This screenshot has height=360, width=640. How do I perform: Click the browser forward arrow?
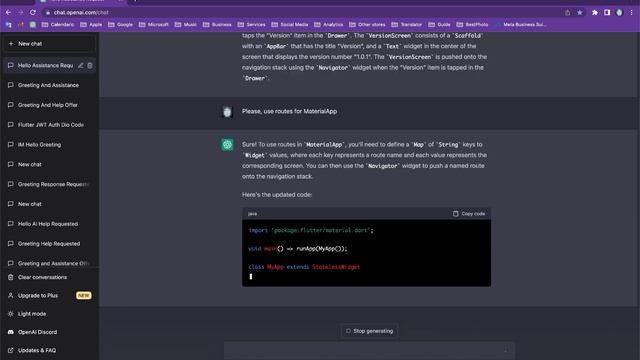20,13
